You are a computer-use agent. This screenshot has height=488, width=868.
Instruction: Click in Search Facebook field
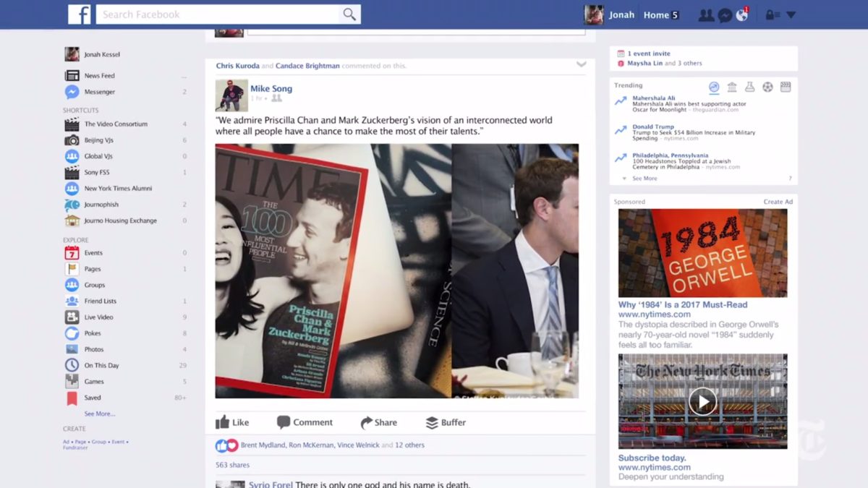218,14
